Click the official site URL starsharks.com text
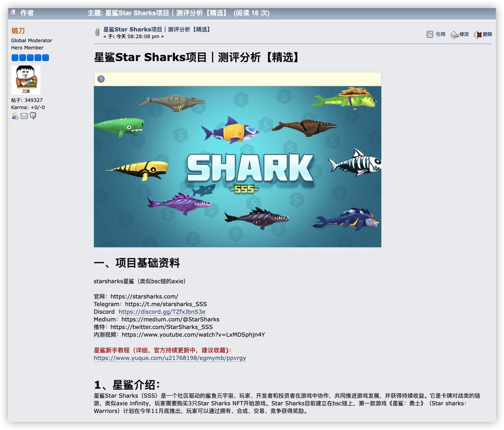This screenshot has height=430, width=504. tap(144, 296)
